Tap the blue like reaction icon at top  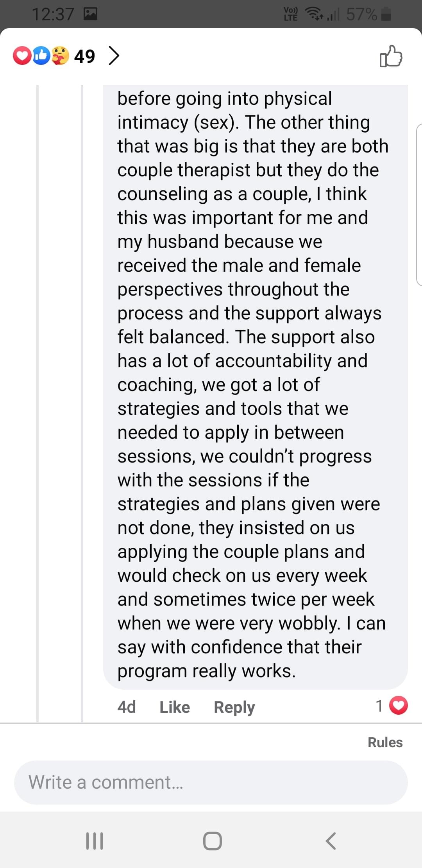pyautogui.click(x=41, y=56)
